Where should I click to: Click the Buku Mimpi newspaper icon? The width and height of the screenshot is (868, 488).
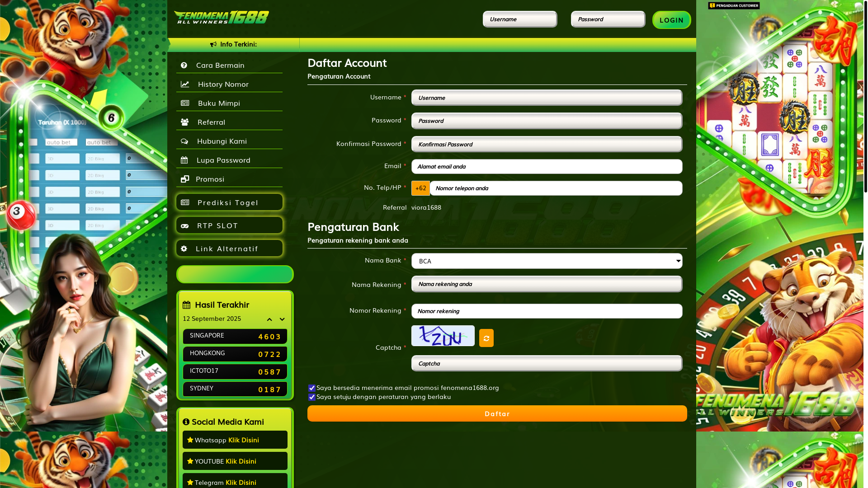pyautogui.click(x=185, y=103)
